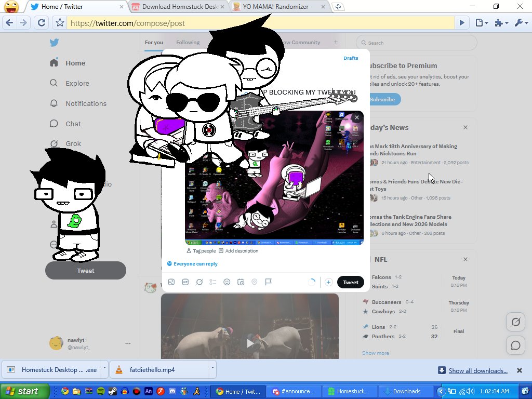
Task: Reload the page with the refresh button
Action: (x=42, y=23)
